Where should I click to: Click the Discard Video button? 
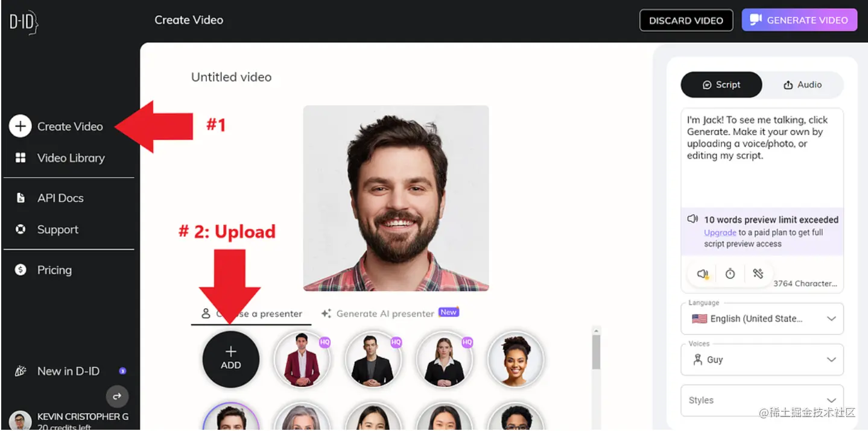pos(686,20)
